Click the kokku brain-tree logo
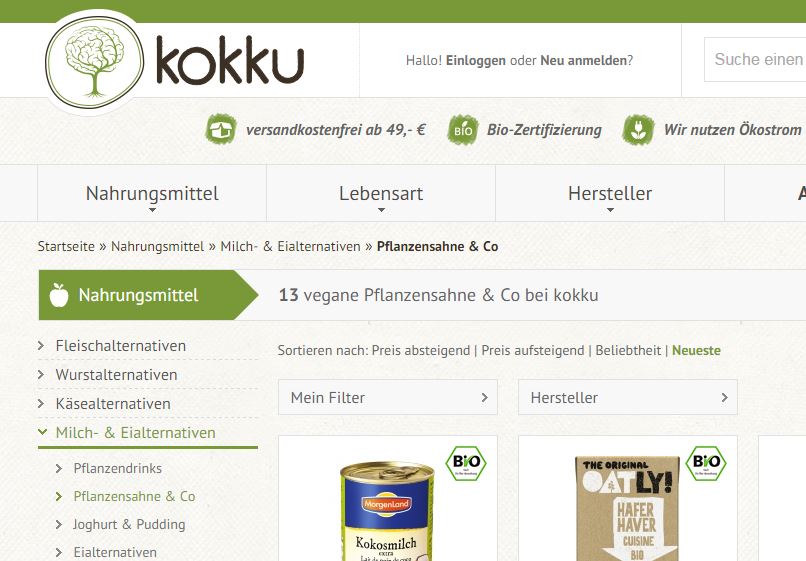Screen dimensions: 806x561 pos(95,62)
